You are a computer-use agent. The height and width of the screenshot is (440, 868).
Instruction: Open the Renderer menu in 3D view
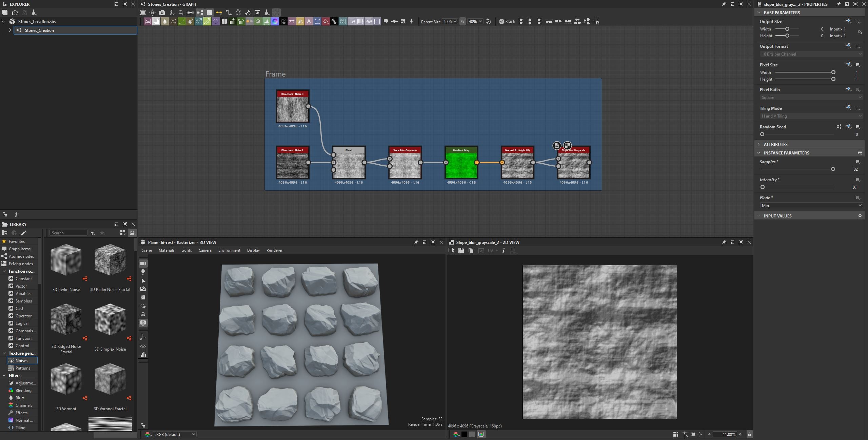click(274, 250)
